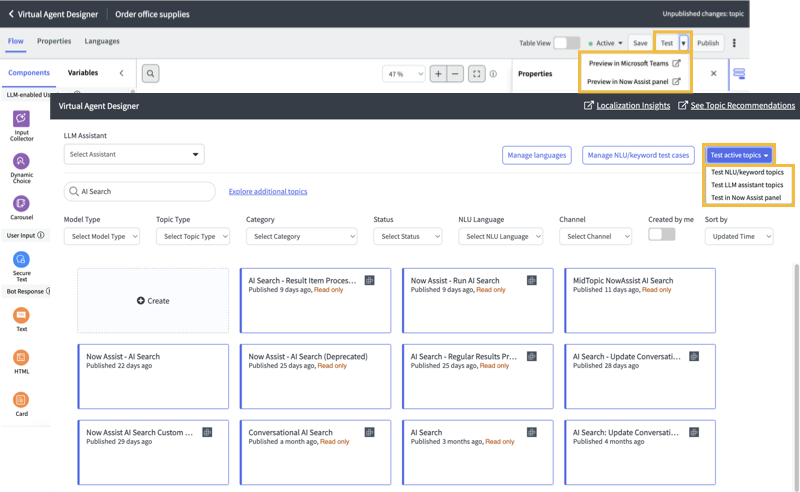Click icon on AI Search - Regular Results card
This screenshot has width=800, height=492.
532,356
